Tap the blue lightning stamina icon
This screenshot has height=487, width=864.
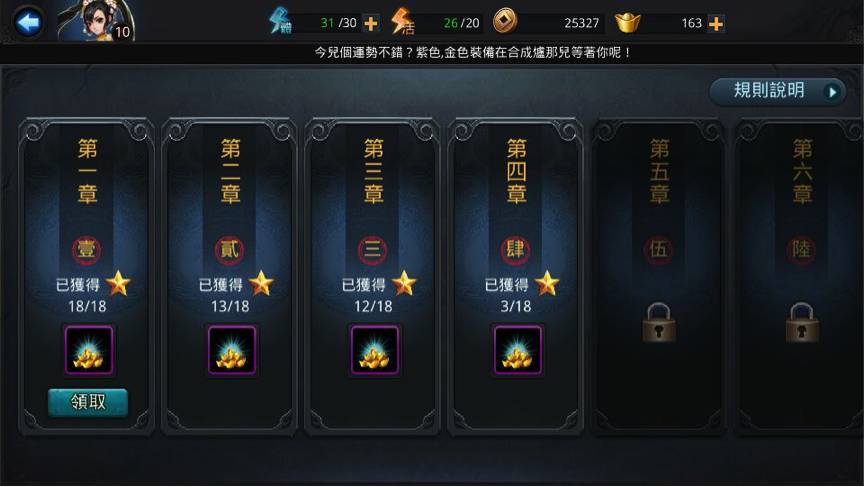tap(280, 21)
